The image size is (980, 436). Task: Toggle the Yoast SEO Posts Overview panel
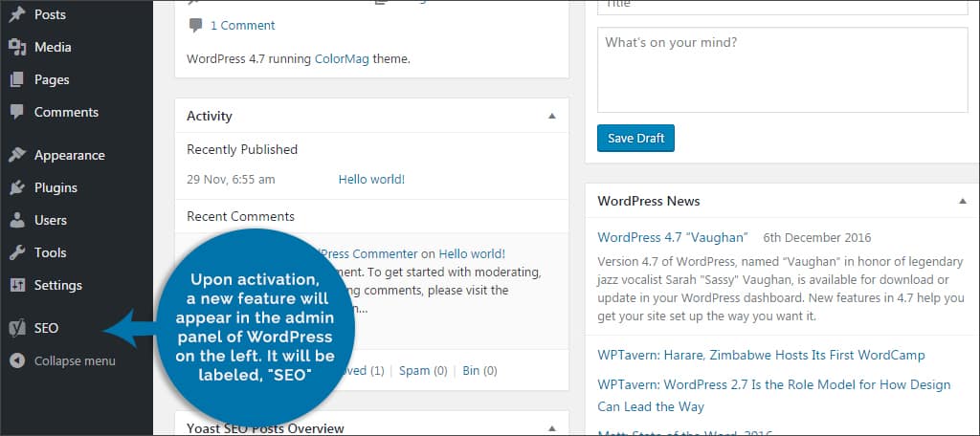[552, 428]
